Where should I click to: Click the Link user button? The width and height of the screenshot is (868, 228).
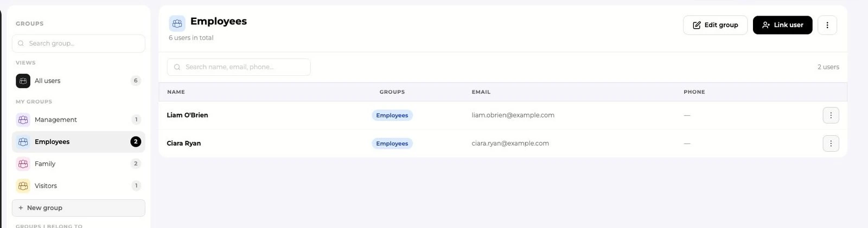(782, 25)
